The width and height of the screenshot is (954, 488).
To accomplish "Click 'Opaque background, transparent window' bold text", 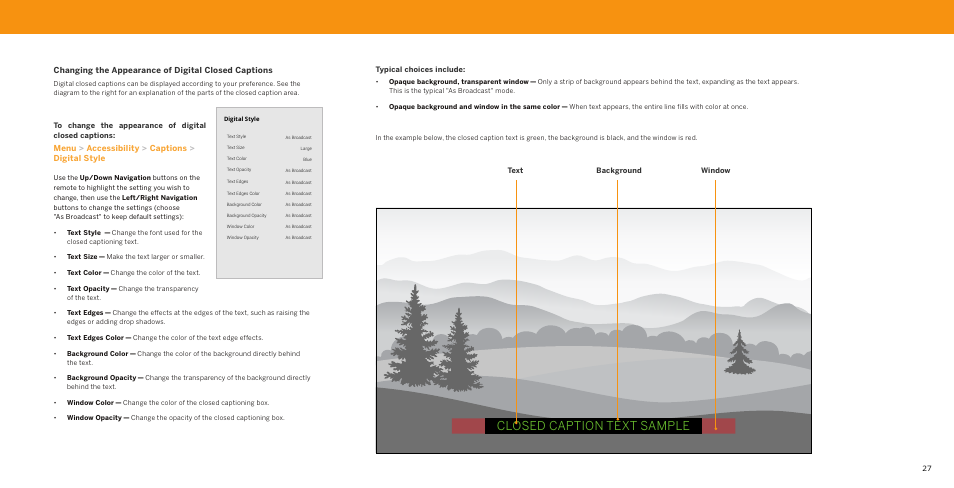I will click(x=459, y=82).
